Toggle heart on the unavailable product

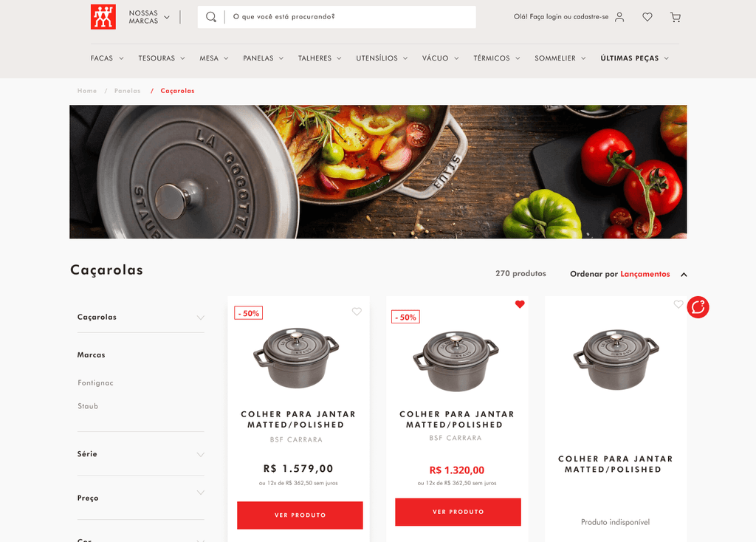678,304
